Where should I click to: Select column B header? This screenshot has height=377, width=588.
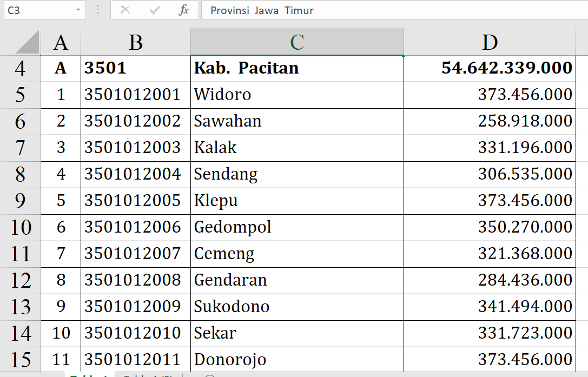click(136, 42)
